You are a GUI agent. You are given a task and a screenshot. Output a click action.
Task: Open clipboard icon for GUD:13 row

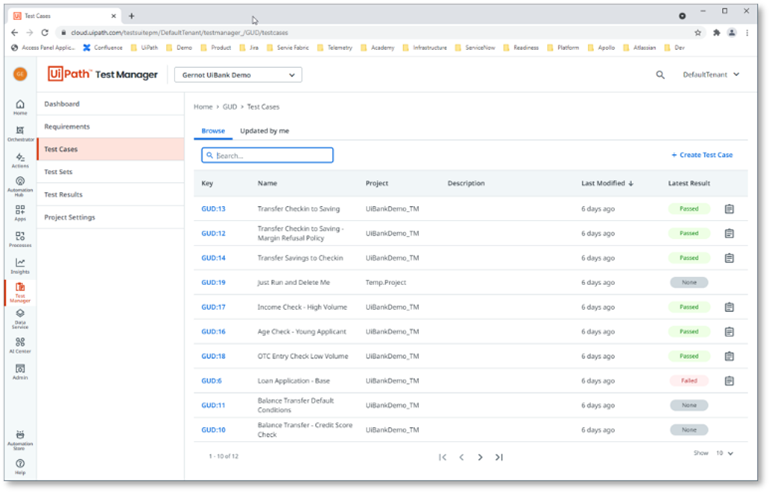[729, 209]
